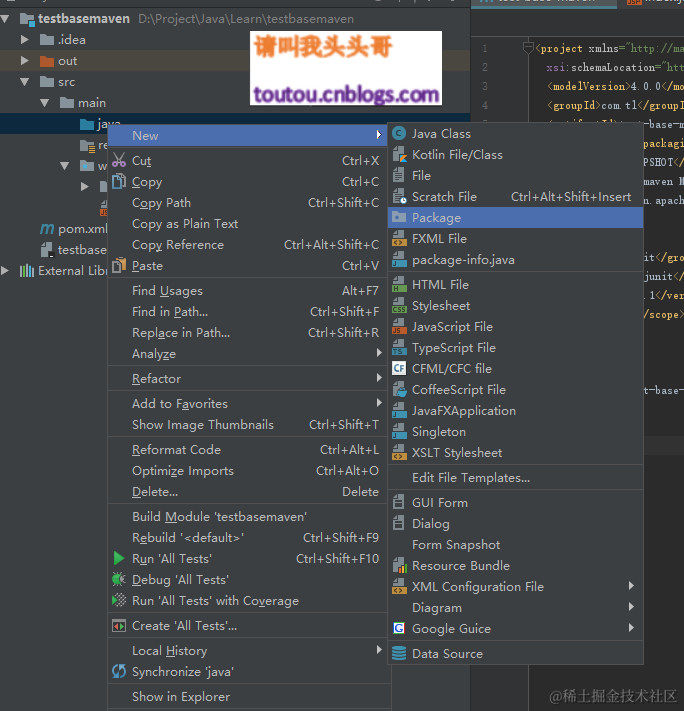Click the Singleton template icon
This screenshot has width=684, height=711.
coord(399,431)
